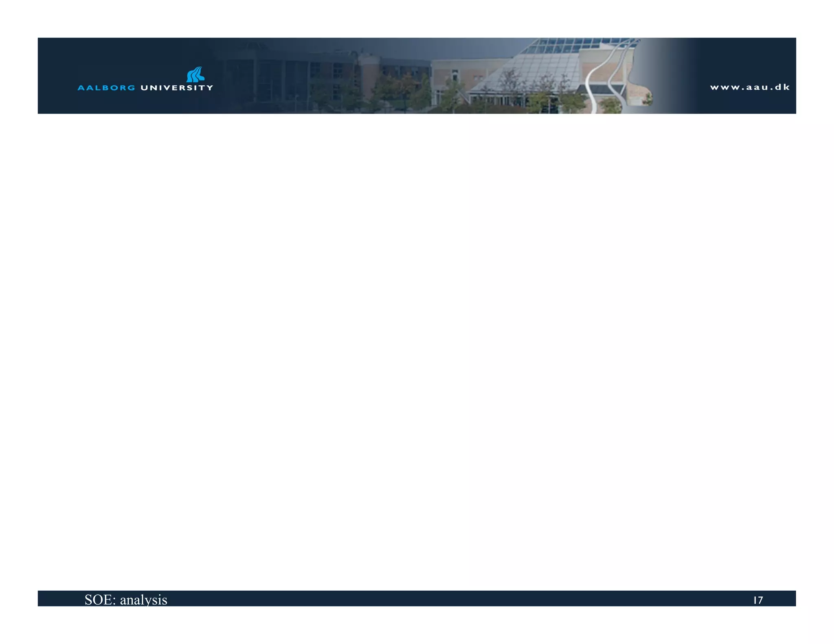The height and width of the screenshot is (644, 834).
Task: Open the www.aau.dk link
Action: tap(750, 87)
